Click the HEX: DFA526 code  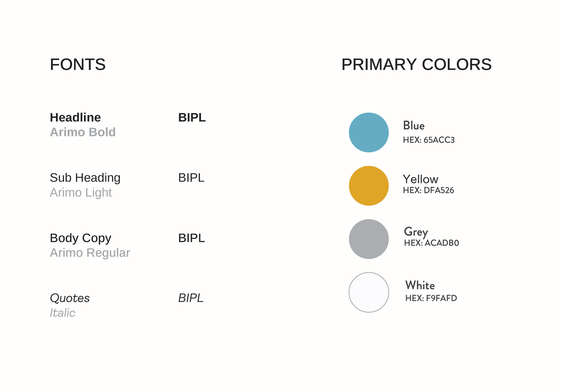pyautogui.click(x=429, y=190)
